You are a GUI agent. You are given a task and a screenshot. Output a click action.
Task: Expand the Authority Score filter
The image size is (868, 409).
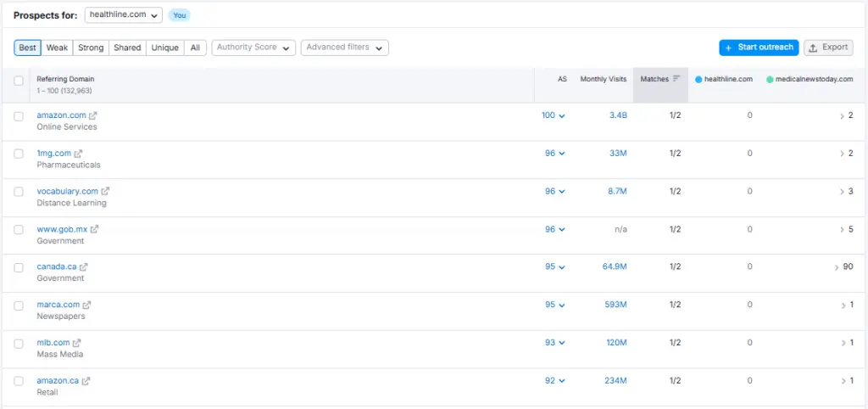[x=253, y=48]
